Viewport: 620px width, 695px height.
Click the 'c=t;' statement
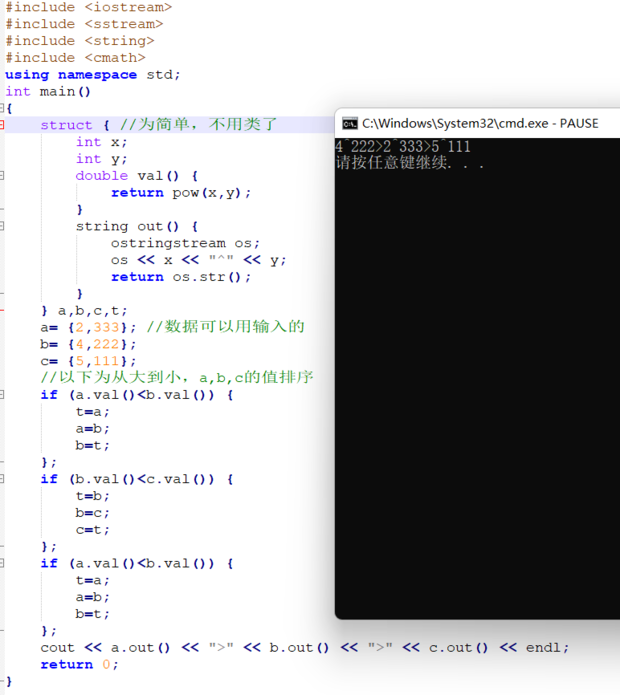[x=93, y=530]
